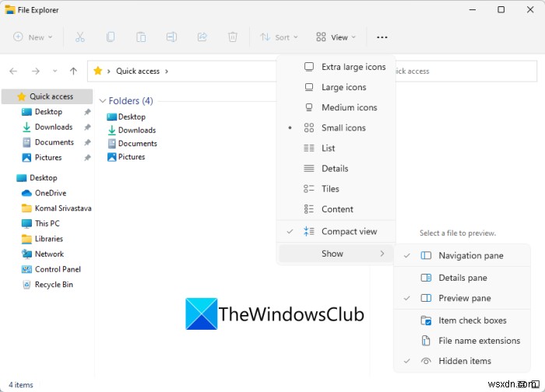This screenshot has height=392, width=545.
Task: Click the Recycle Bin icon in sidebar
Action: point(26,285)
